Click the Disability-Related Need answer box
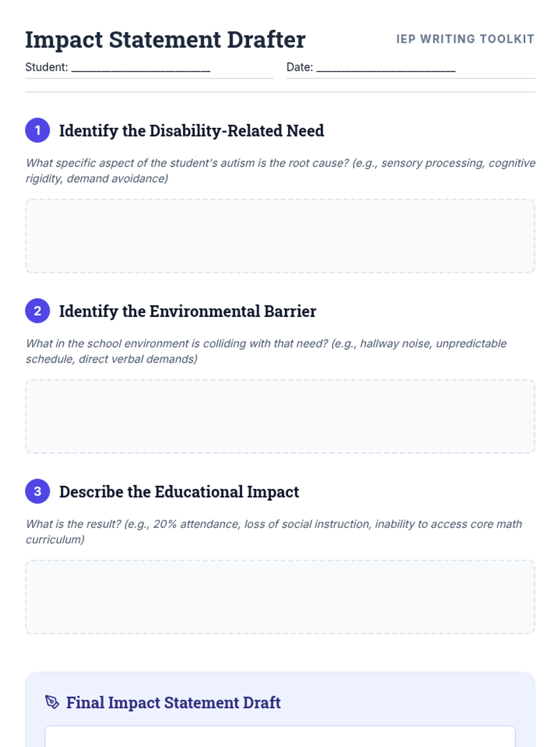Viewport: 560px width, 747px height. [x=280, y=236]
